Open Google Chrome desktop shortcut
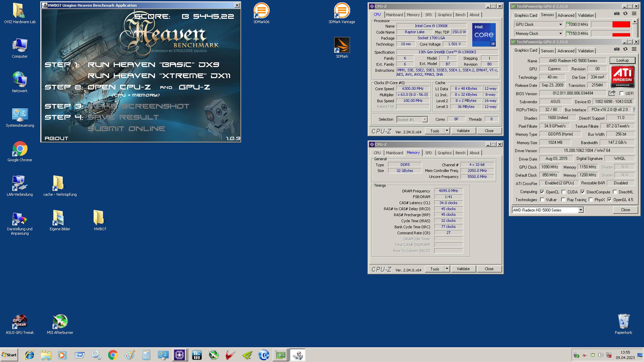Viewport: 644px width, 362px height. pos(20,152)
